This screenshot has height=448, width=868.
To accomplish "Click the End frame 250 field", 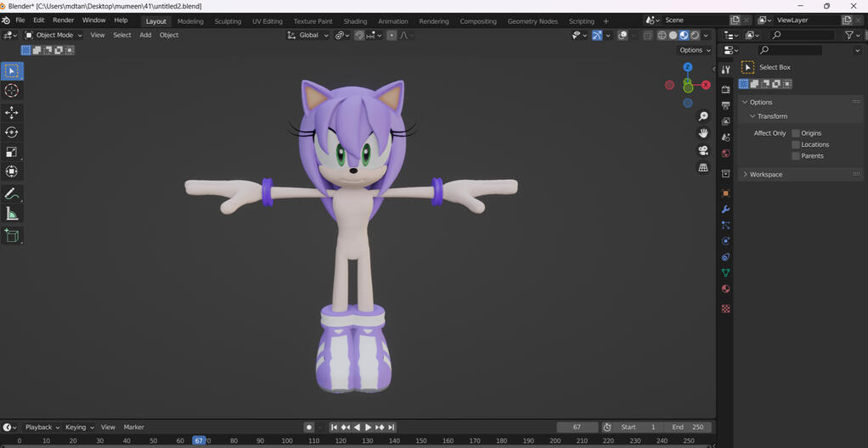I will point(689,427).
